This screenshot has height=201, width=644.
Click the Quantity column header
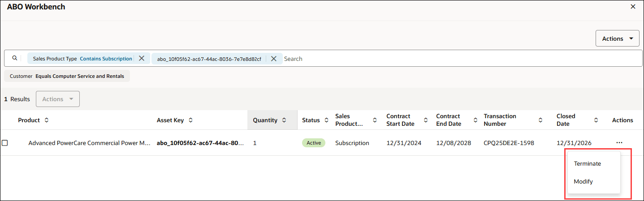click(x=272, y=120)
